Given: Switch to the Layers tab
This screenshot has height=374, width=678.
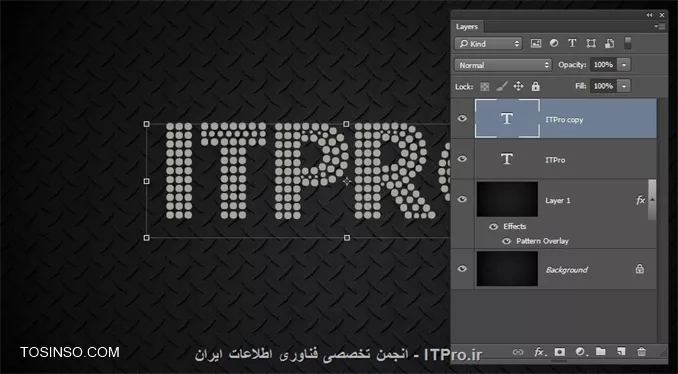Looking at the screenshot, I should click(x=467, y=26).
